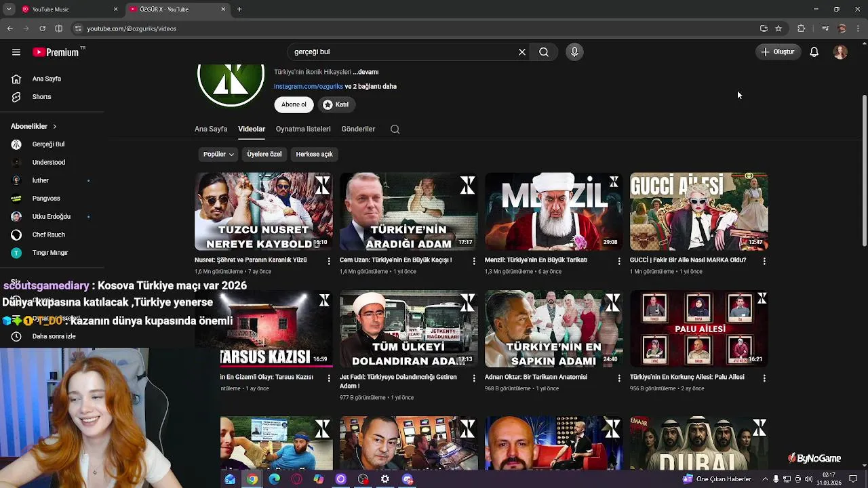Open more options for Palu Ailesi video
The width and height of the screenshot is (868, 488).
[x=764, y=378]
